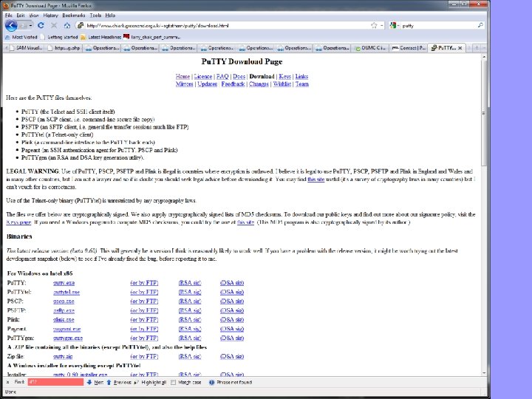This screenshot has width=532, height=399.
Task: Click the Forward navigation button
Action: click(22, 26)
